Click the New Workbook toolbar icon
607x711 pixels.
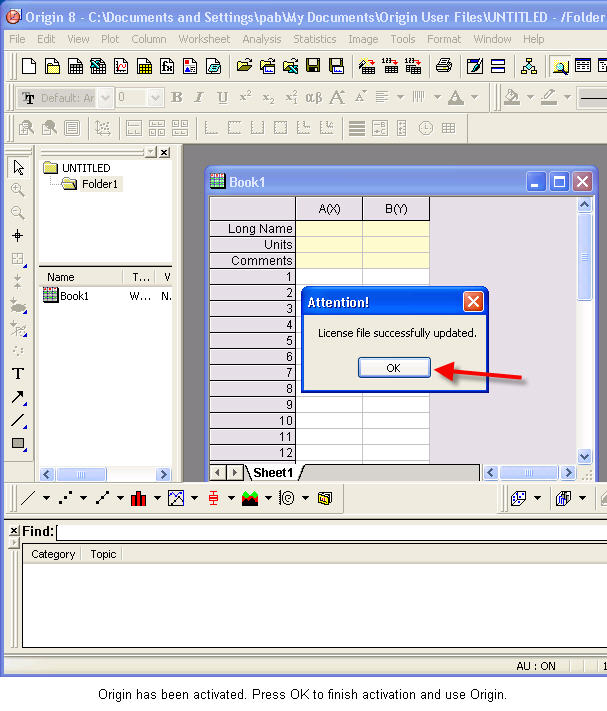75,66
